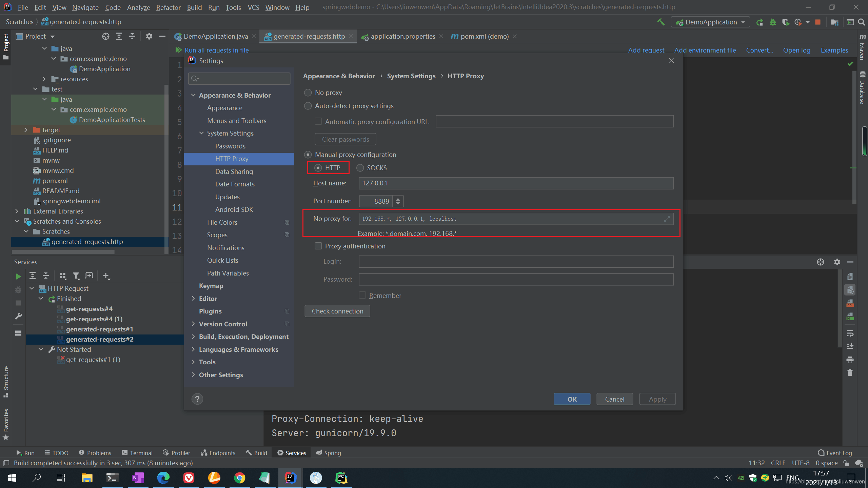Expand Build, Execution, Deployment group
Screen dimensions: 868x488
[193, 337]
